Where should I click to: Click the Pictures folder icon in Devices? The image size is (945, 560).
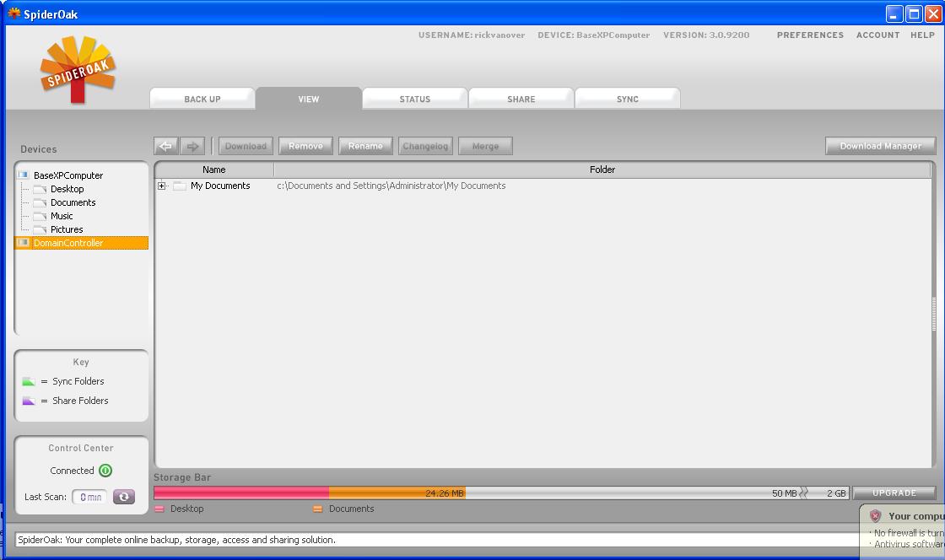tap(40, 229)
